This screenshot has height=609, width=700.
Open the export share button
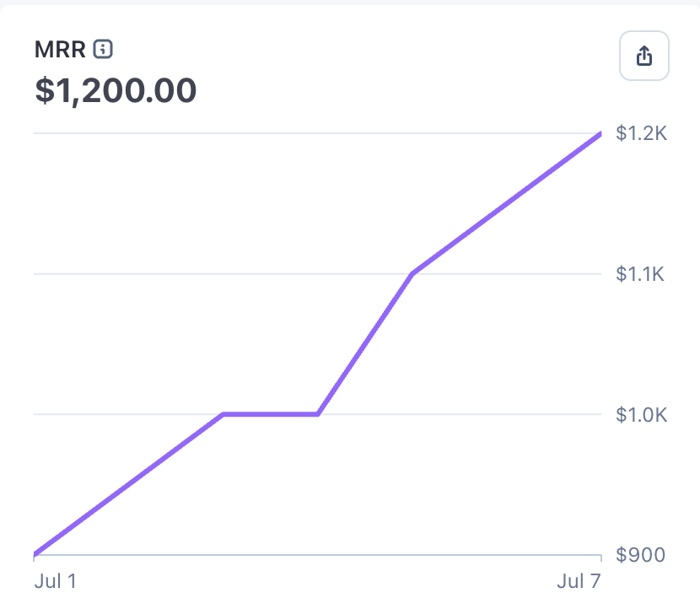(643, 56)
